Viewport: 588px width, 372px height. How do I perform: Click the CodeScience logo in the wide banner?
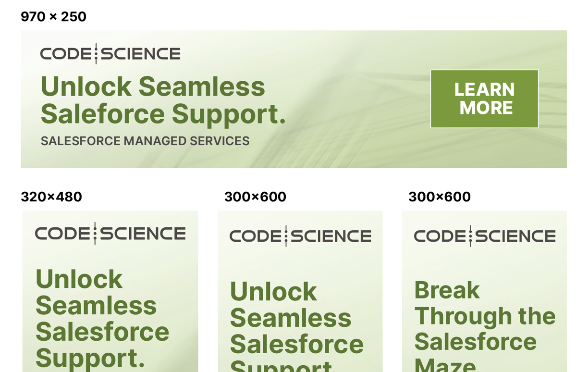pos(110,53)
